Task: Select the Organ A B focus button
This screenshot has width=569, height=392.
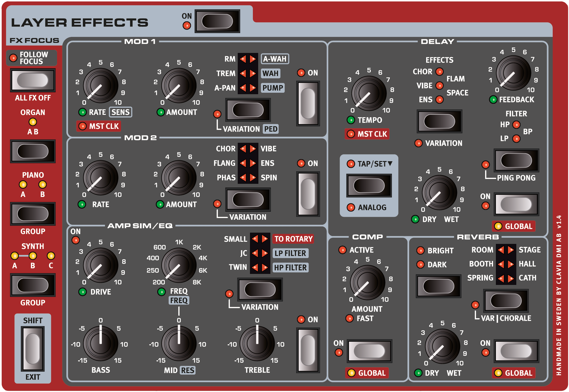Action: point(33,151)
